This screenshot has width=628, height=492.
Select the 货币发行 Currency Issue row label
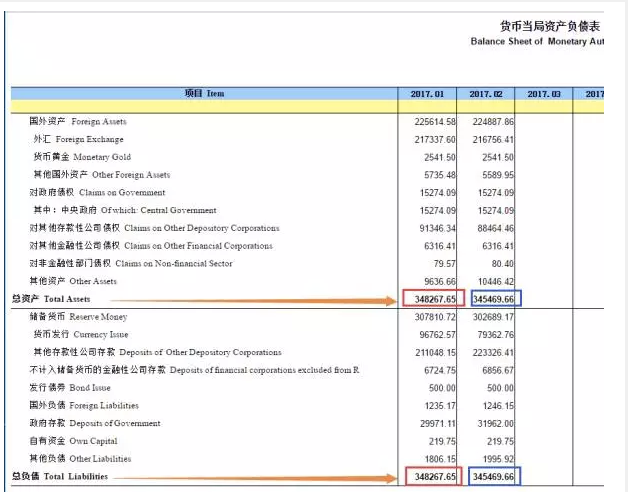coord(82,335)
